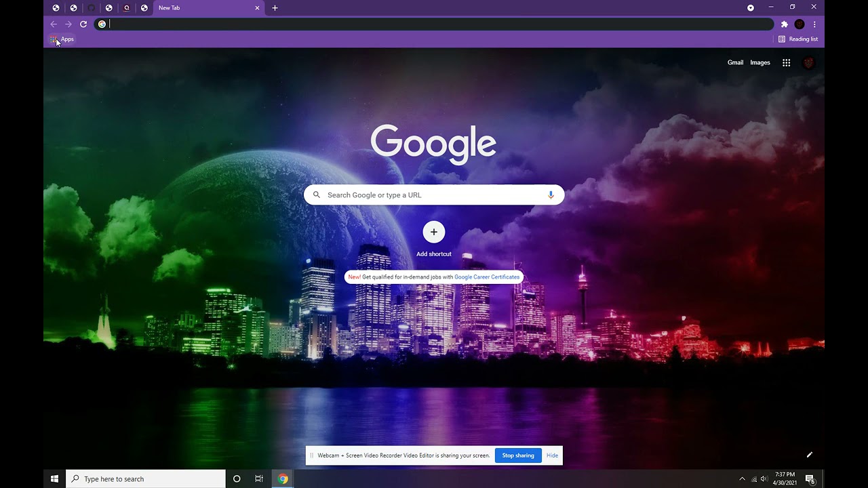Open the Gmail link
This screenshot has height=488, width=868.
point(735,62)
